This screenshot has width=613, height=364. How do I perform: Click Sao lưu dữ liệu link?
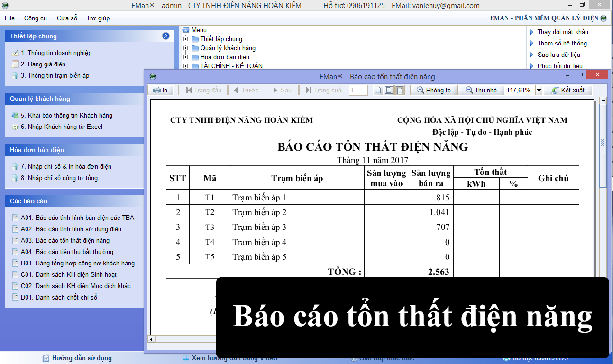(x=558, y=55)
